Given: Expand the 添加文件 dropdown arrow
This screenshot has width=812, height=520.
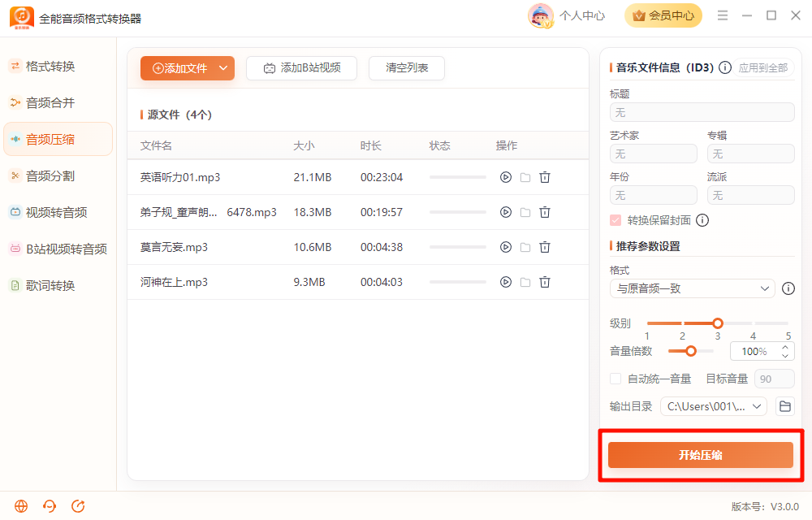Looking at the screenshot, I should click(x=223, y=68).
